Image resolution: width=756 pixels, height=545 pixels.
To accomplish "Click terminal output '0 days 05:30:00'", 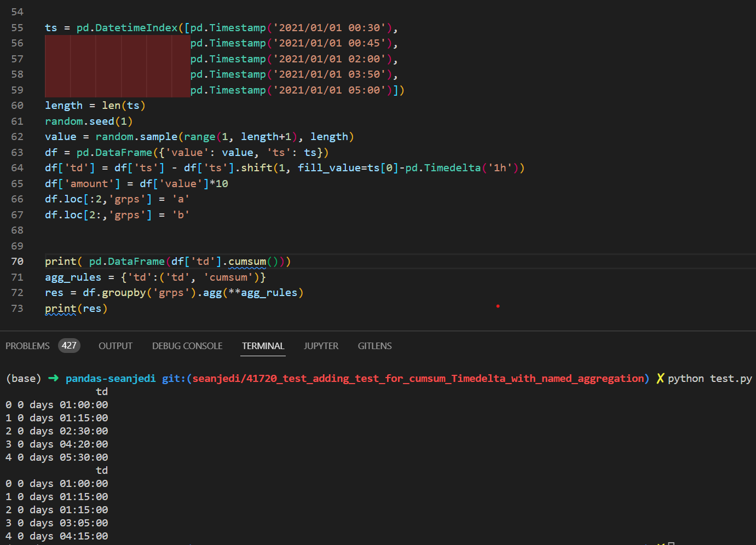I will click(63, 457).
